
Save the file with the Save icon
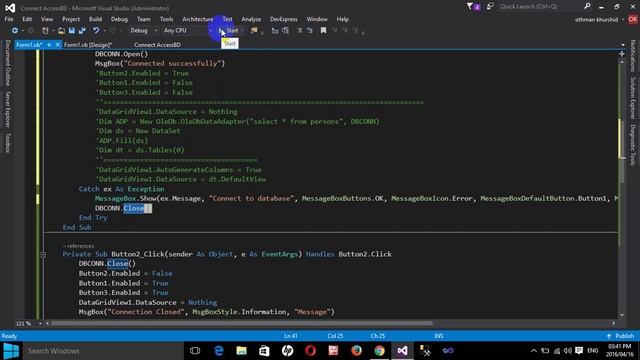[72, 31]
